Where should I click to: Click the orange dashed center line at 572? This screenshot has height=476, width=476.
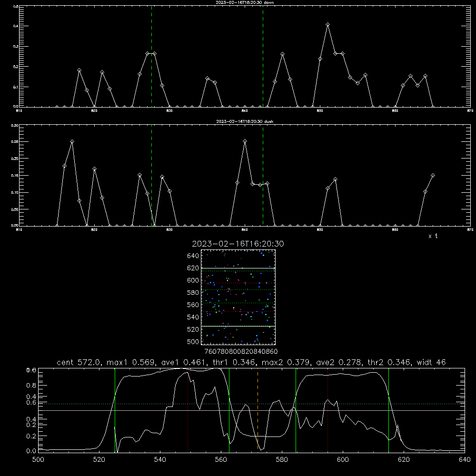click(x=258, y=410)
